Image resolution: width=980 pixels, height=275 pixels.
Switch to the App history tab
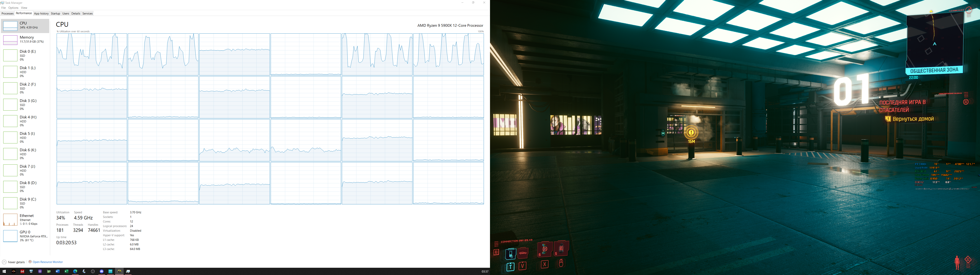(x=41, y=13)
